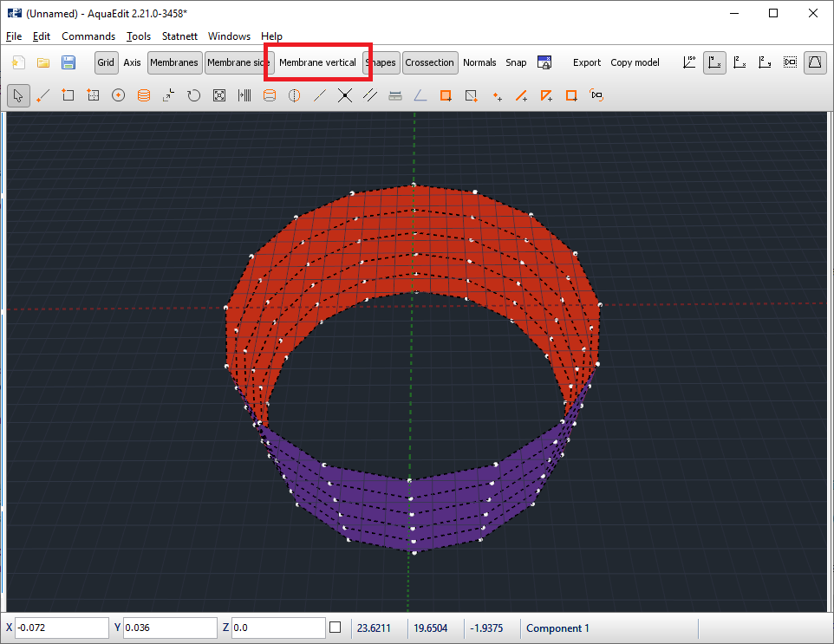The height and width of the screenshot is (644, 834).
Task: Click the Copy model button
Action: 635,62
